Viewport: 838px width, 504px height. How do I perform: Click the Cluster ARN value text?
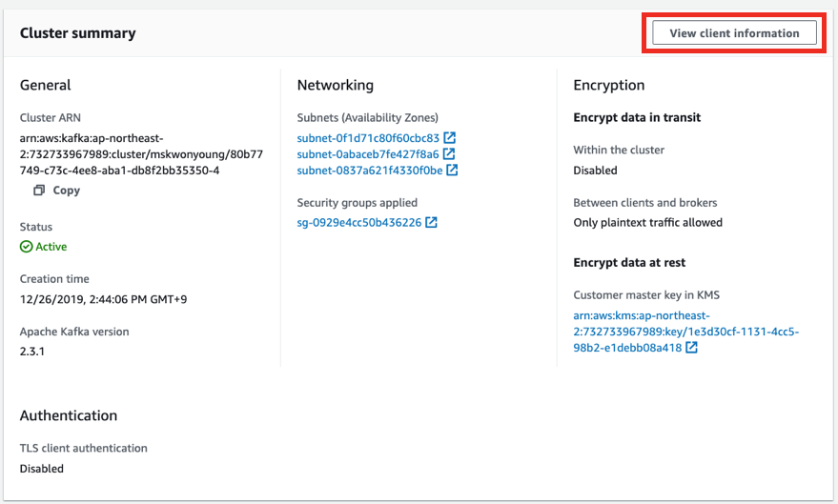(141, 154)
